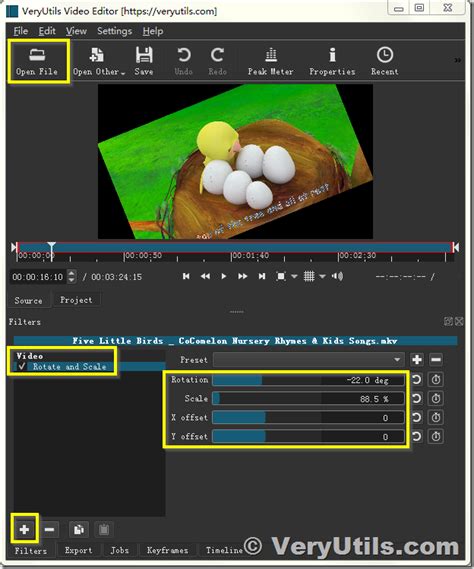Image resolution: width=474 pixels, height=569 pixels.
Task: Switch to the Jobs tab
Action: (119, 550)
